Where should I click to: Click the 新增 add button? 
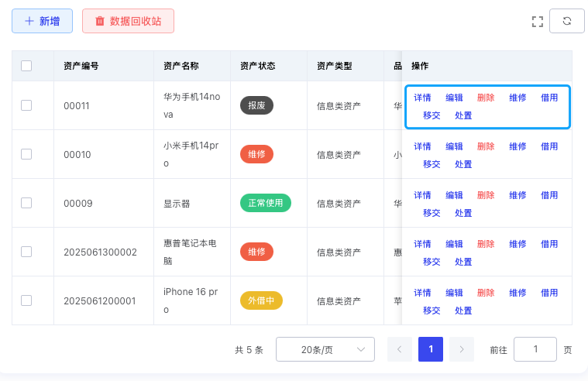[42, 21]
